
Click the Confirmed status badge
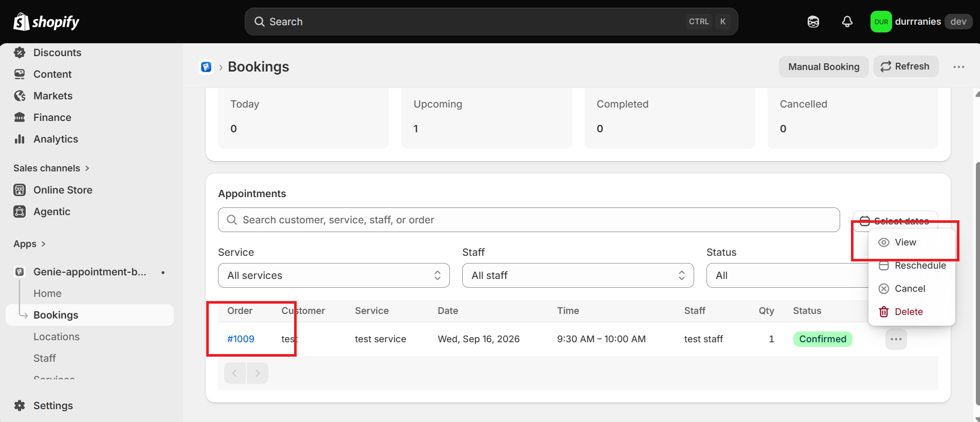pos(823,339)
